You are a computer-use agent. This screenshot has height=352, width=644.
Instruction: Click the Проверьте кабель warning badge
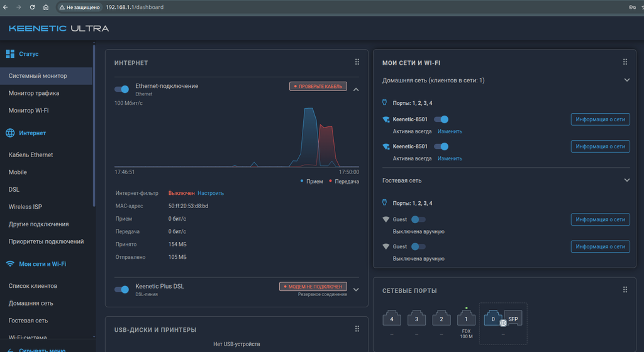click(x=318, y=87)
